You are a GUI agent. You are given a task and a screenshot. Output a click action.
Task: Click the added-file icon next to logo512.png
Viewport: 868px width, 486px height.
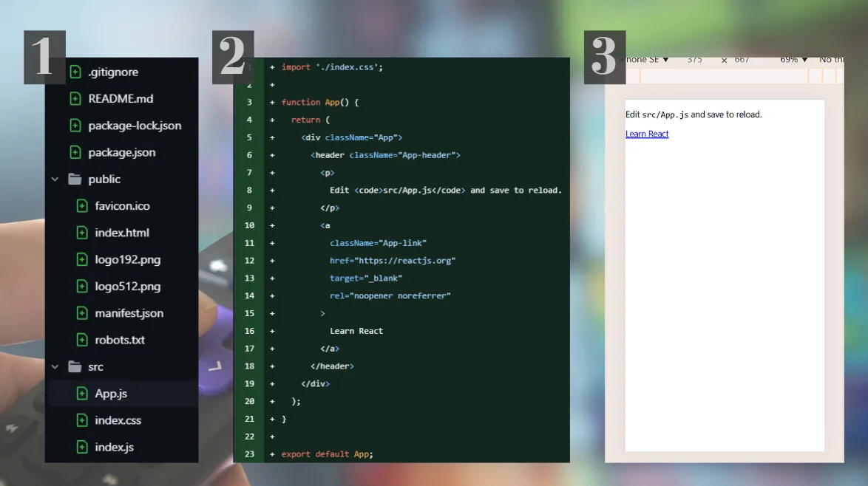tap(81, 286)
